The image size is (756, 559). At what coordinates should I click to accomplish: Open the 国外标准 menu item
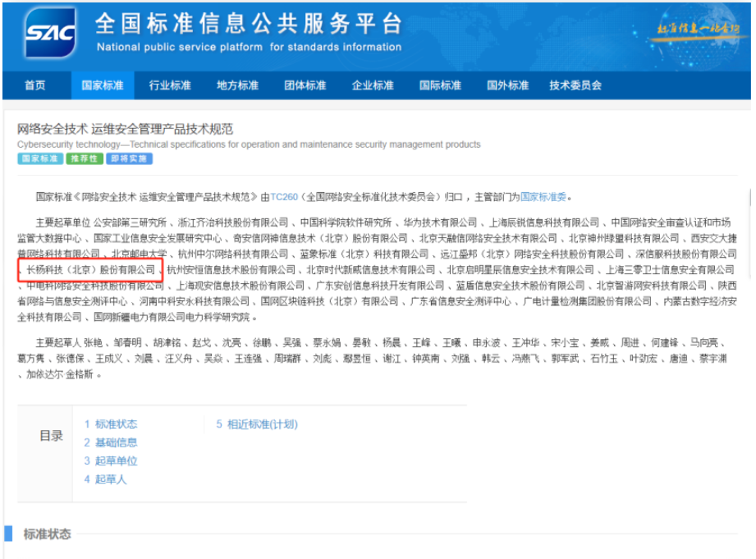click(x=507, y=85)
